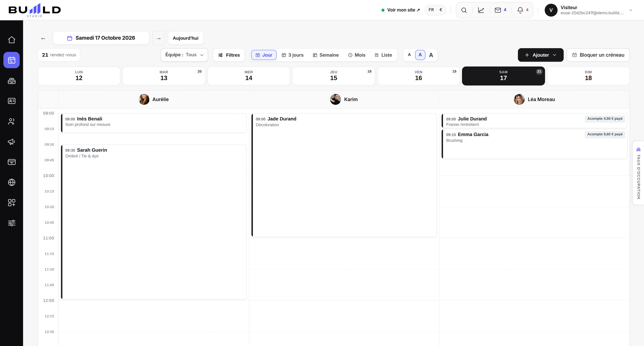The height and width of the screenshot is (346, 644).
Task: Go to next day with right arrow
Action: (159, 38)
